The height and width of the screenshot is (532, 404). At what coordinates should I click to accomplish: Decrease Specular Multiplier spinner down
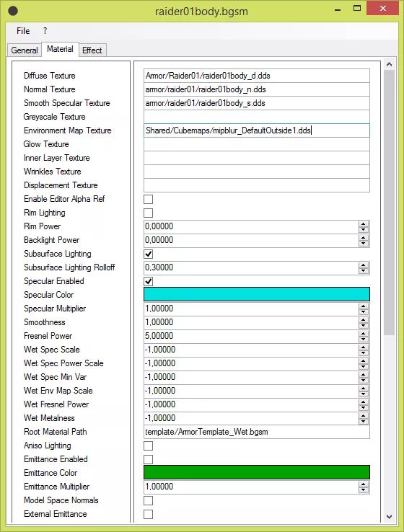point(364,312)
